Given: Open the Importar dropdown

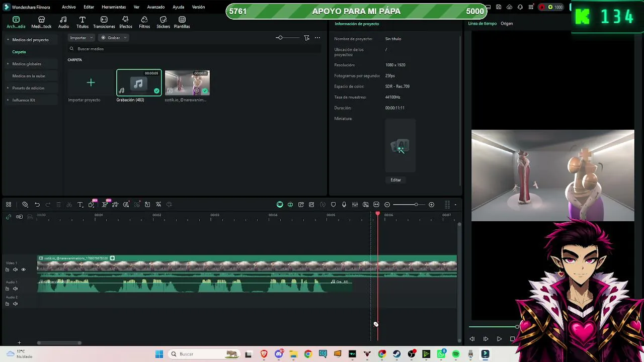Looking at the screenshot, I should click(x=82, y=38).
